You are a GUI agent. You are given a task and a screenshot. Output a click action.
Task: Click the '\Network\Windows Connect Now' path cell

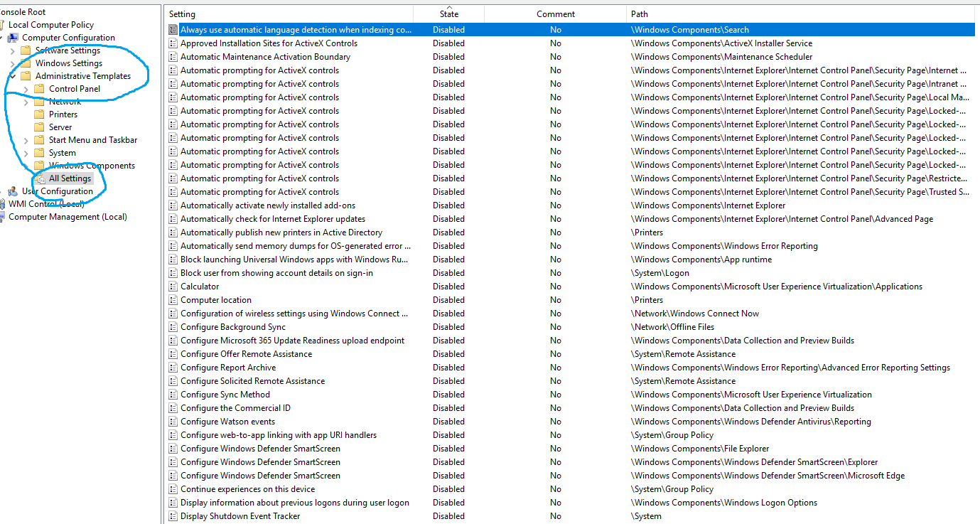click(x=694, y=314)
